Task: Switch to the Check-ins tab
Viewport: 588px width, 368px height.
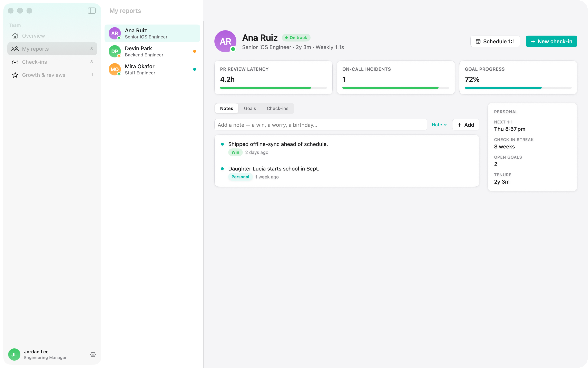Action: click(277, 108)
